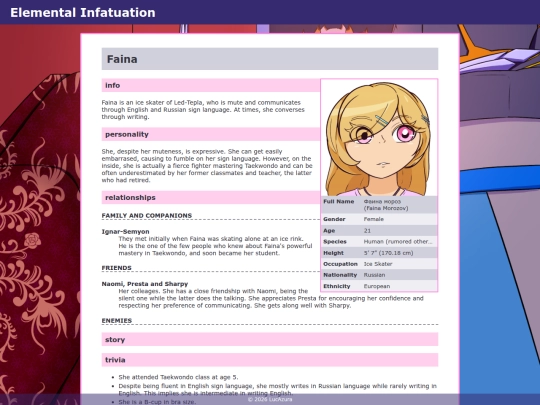Image resolution: width=540 pixels, height=405 pixels.
Task: Click the personality section header
Action: (x=211, y=134)
